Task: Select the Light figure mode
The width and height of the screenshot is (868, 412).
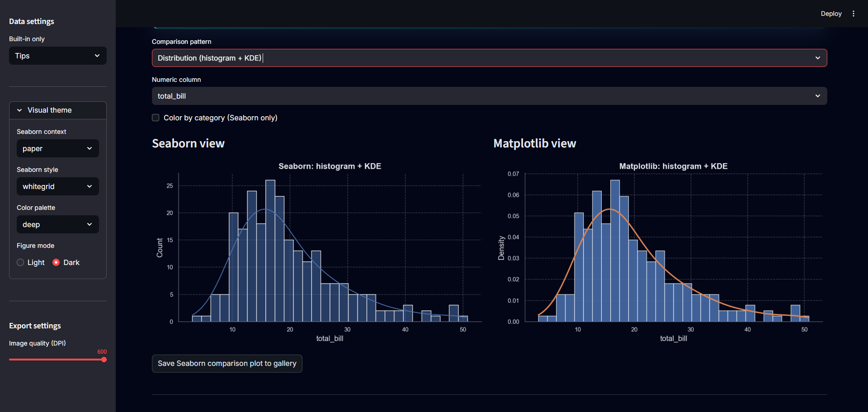Action: tap(20, 262)
